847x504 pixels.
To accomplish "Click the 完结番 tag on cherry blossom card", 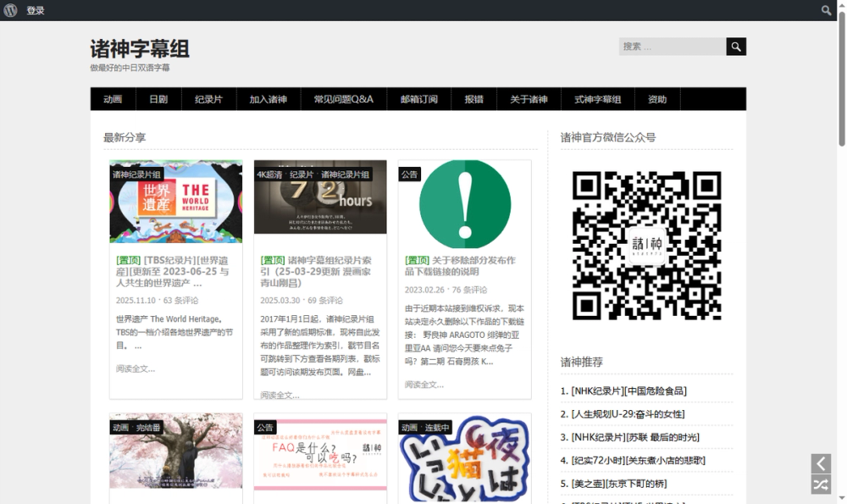I will click(x=148, y=428).
